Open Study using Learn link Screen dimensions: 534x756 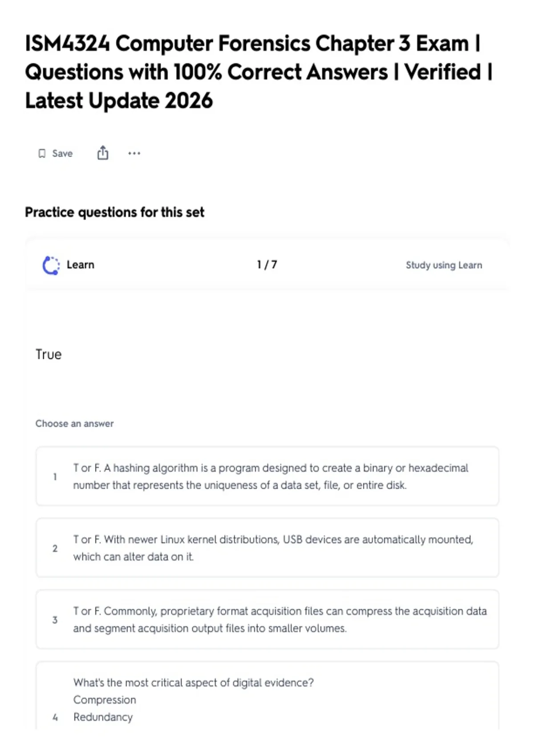point(444,265)
